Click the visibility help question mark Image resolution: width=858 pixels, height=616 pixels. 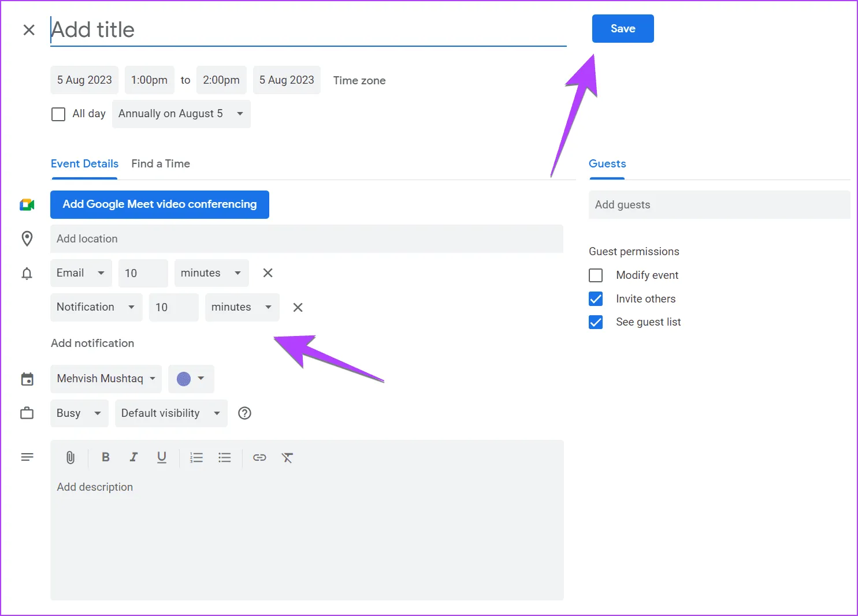(x=245, y=413)
